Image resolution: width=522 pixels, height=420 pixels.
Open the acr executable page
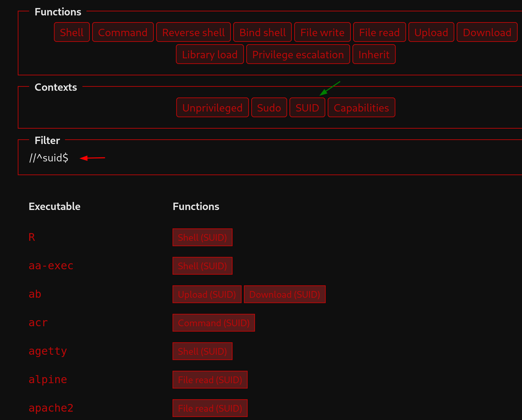pyautogui.click(x=38, y=323)
